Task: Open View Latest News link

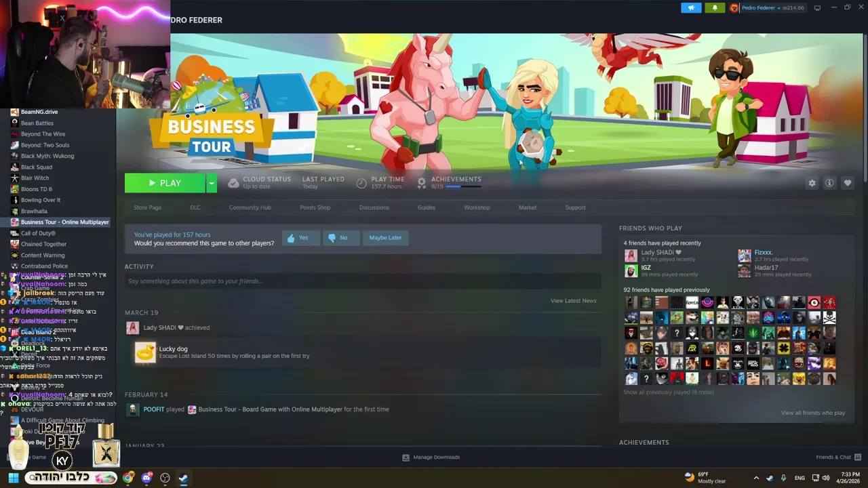Action: click(573, 301)
